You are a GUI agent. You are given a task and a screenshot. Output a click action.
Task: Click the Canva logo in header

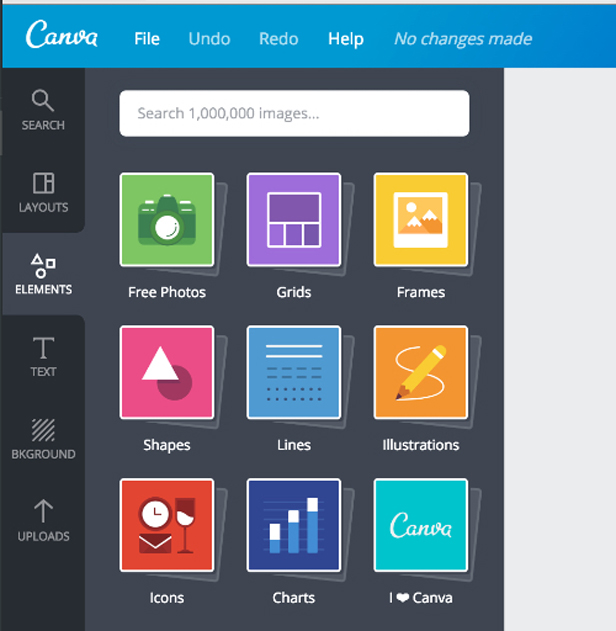pyautogui.click(x=62, y=35)
